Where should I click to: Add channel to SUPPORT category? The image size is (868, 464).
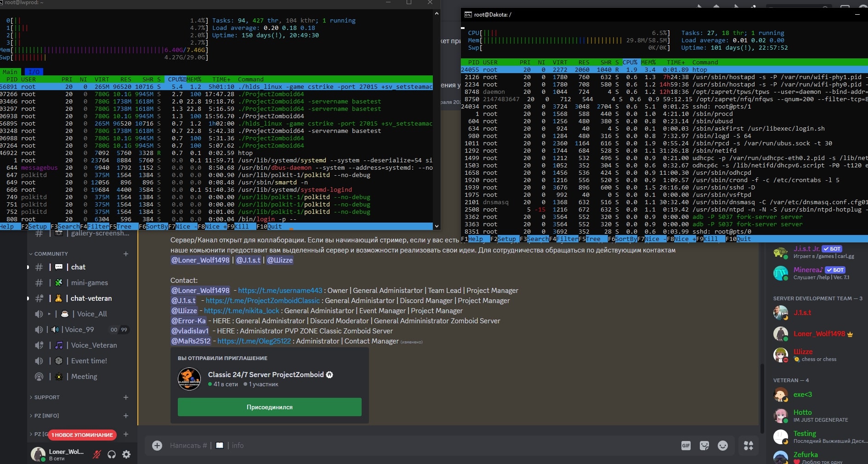pyautogui.click(x=126, y=397)
